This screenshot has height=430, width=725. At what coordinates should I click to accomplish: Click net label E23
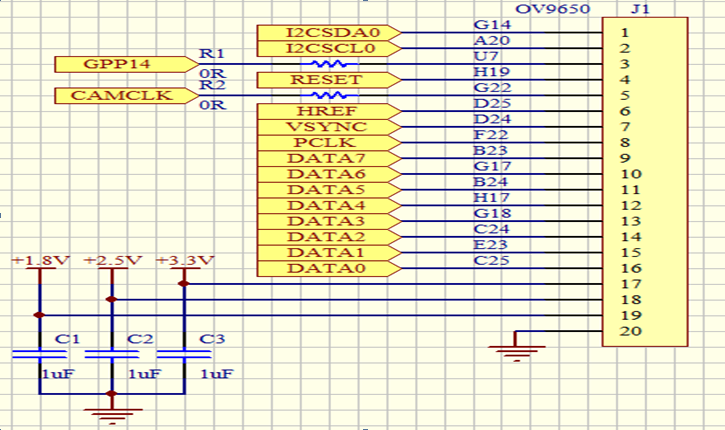tap(491, 245)
